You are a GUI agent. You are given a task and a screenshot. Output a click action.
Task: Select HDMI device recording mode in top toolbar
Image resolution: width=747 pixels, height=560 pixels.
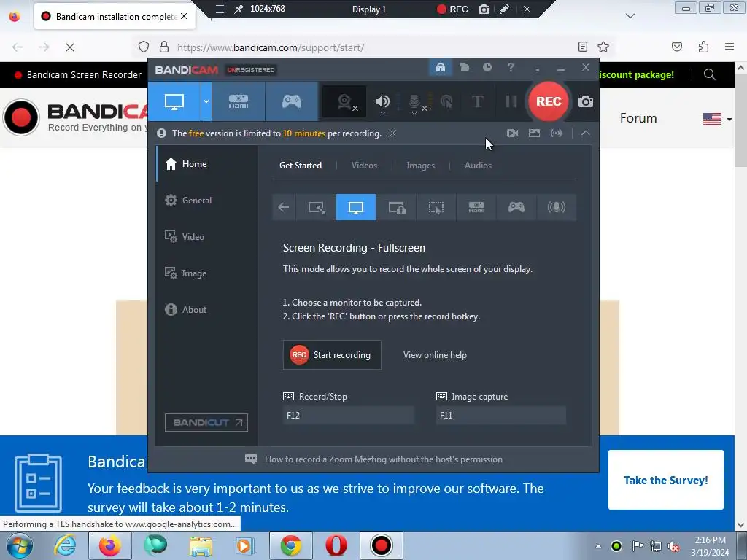(239, 101)
